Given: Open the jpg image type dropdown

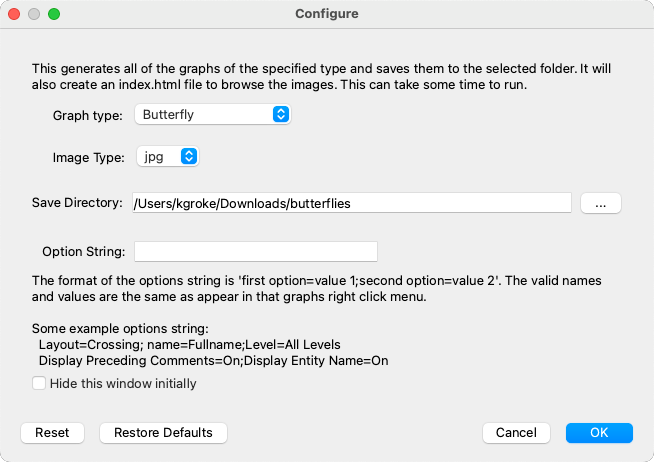Looking at the screenshot, I should [x=168, y=156].
